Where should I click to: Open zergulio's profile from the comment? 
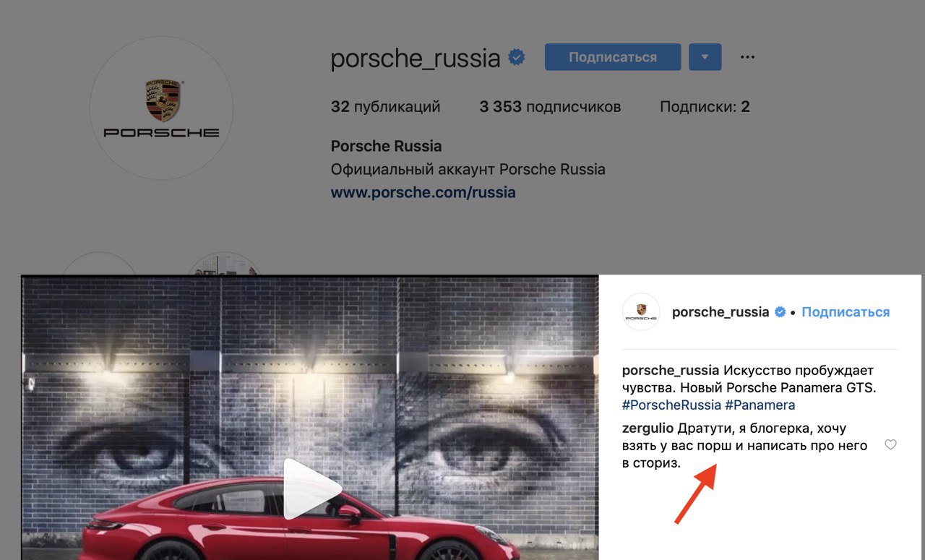coord(647,428)
